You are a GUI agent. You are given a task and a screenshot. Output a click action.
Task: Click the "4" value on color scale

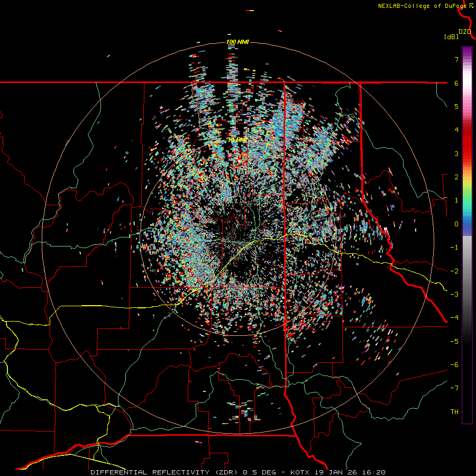[456, 130]
